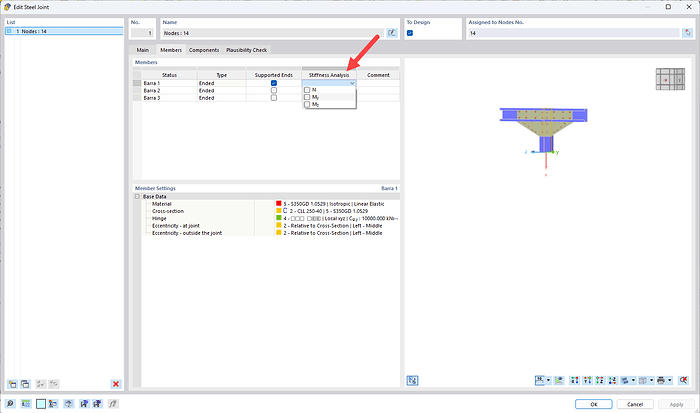Open dropdown arrow next to window layout icon
700x413 pixels.
(x=651, y=380)
